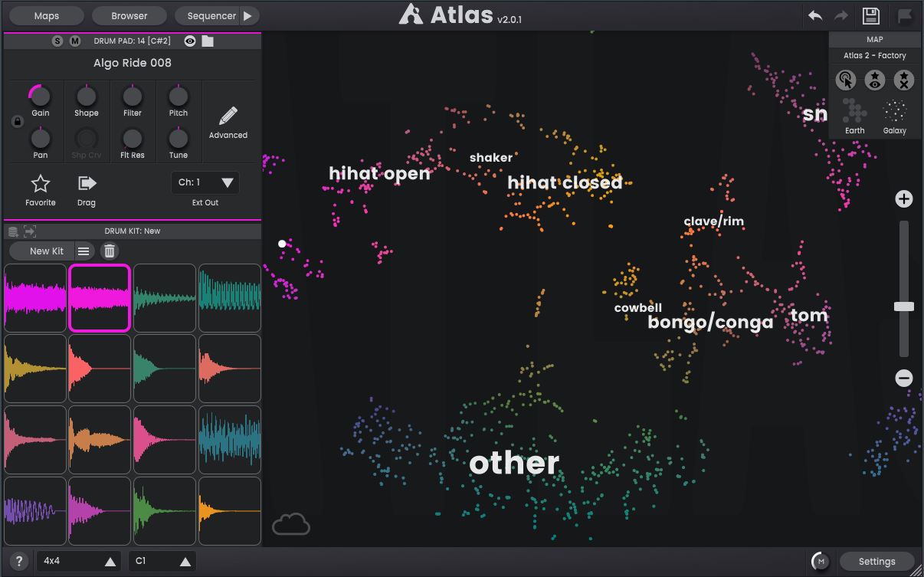Viewport: 924px width, 577px height.
Task: Click the map zoom slider handle
Action: tap(904, 307)
